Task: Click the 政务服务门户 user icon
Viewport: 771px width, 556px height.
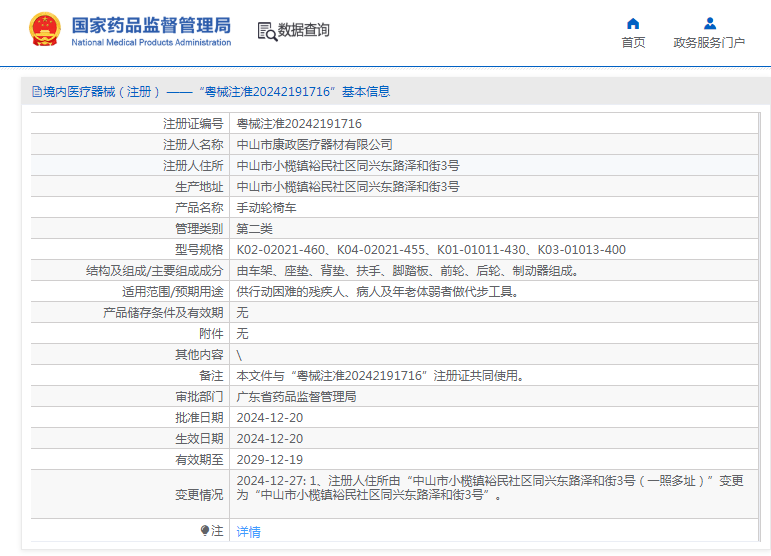Action: coord(710,23)
